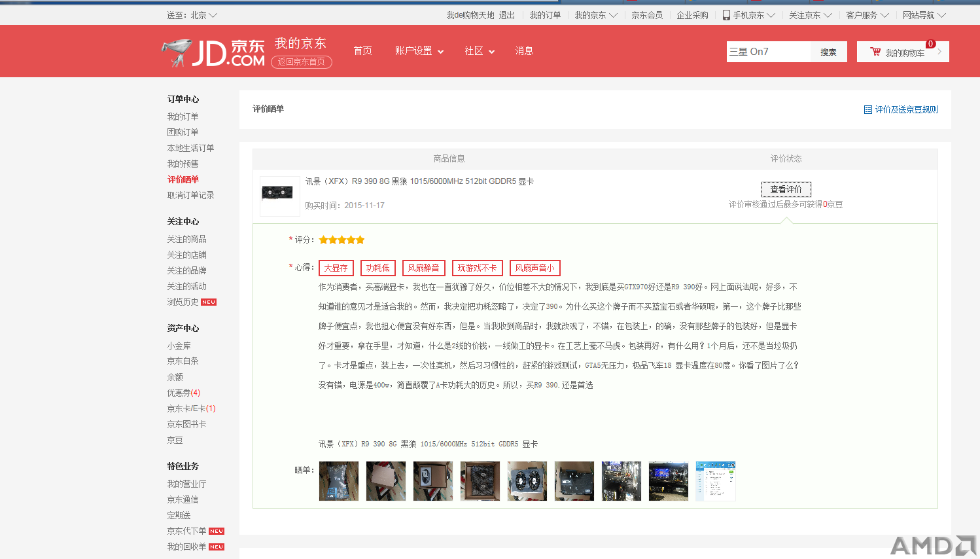The image size is (980, 559).
Task: Open the second review photo thumbnail
Action: click(386, 481)
